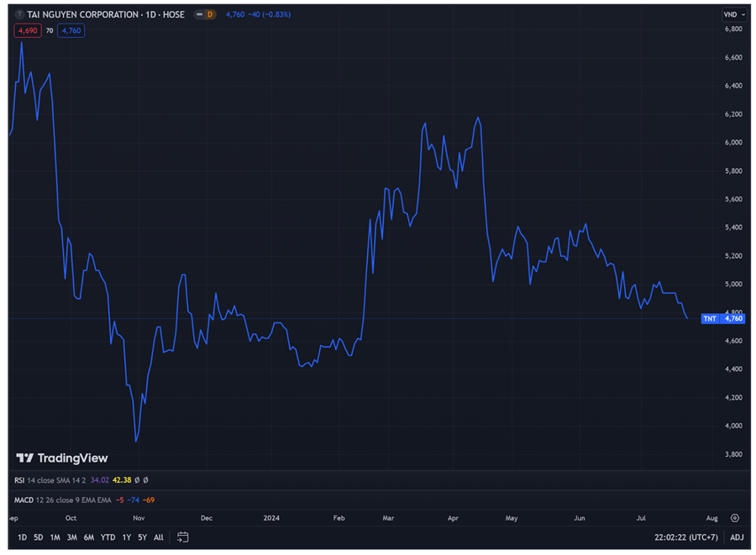Select the 1D time range
This screenshot has height=555, width=756.
click(23, 537)
